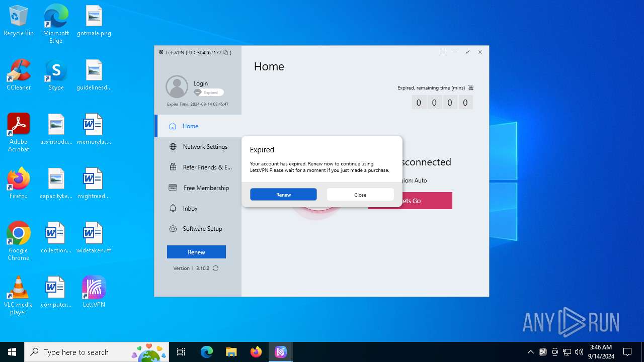Click the cart icon next to remaining time
Image resolution: width=644 pixels, height=362 pixels.
pos(471,87)
